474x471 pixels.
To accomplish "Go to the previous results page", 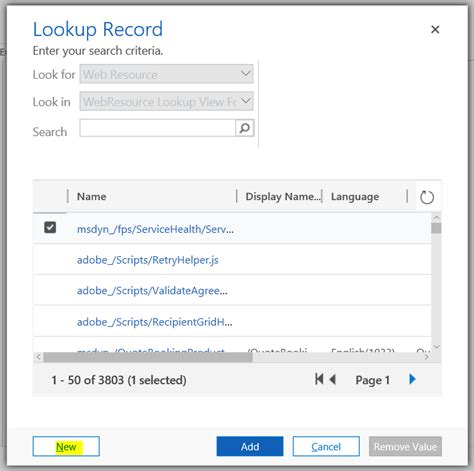I will (x=332, y=379).
